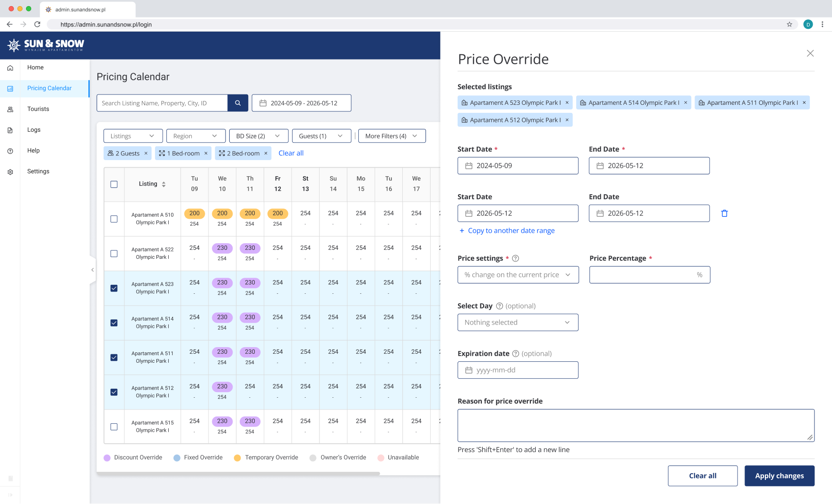
Task: Click Copy to another date range link
Action: [x=511, y=231]
